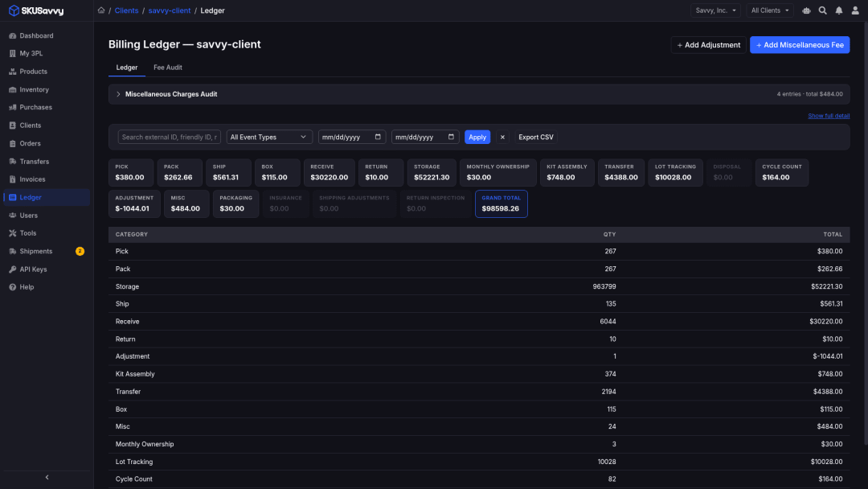This screenshot has width=868, height=489.
Task: Select the Kit Assembly summary card
Action: pyautogui.click(x=567, y=172)
